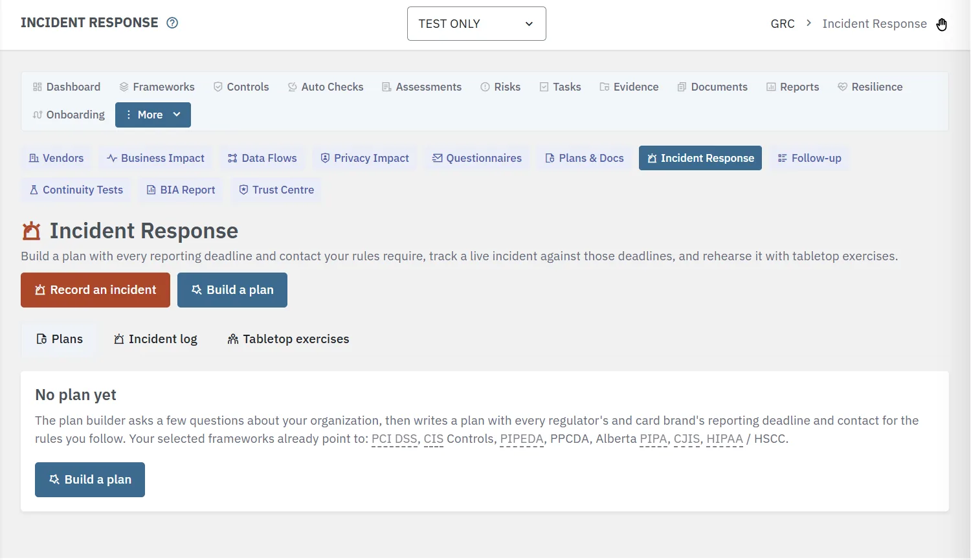Select the Business Impact section
This screenshot has height=560, width=971.
coord(156,158)
